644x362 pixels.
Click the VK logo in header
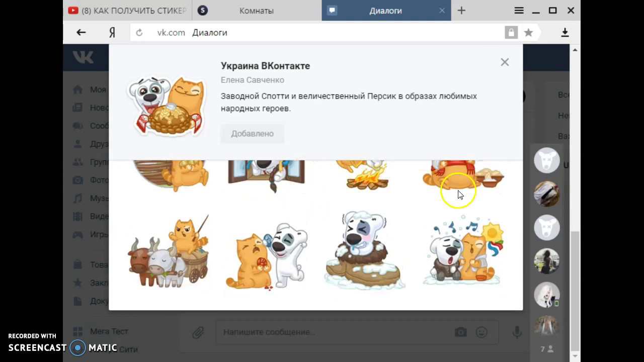pos(83,57)
